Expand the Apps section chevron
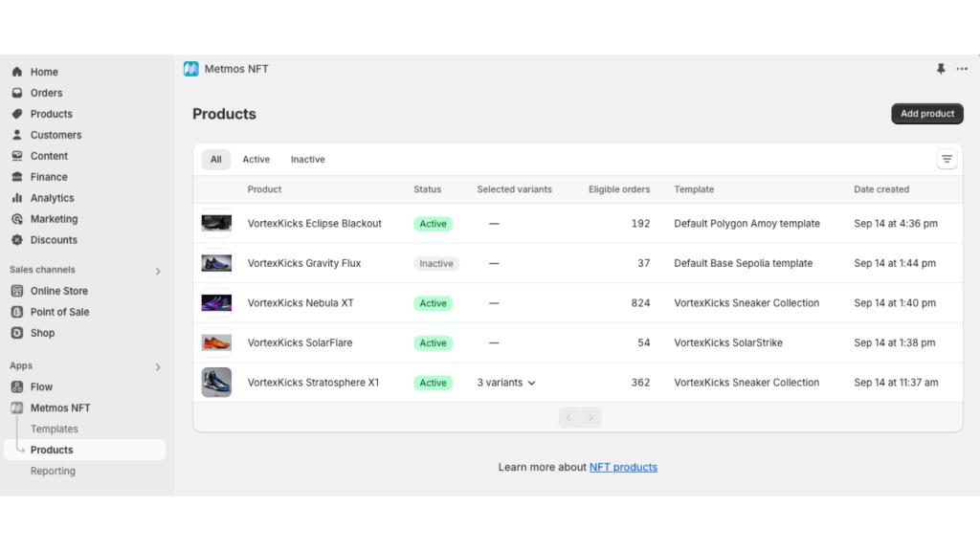The height and width of the screenshot is (551, 980). click(158, 366)
